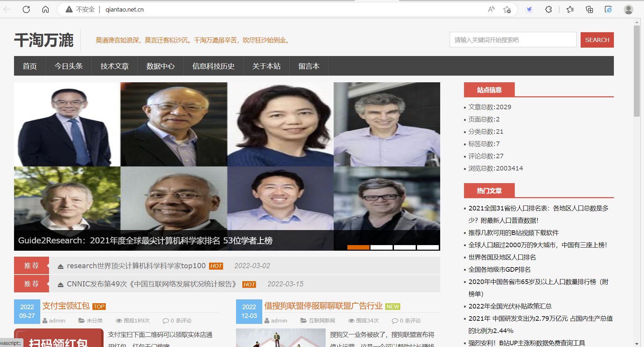644x347 pixels.
Task: Open 全球人口超过2000万的9大城市 link
Action: pos(538,245)
